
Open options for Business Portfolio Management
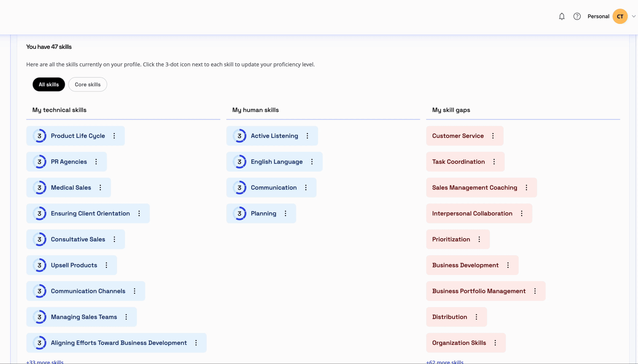535,291
